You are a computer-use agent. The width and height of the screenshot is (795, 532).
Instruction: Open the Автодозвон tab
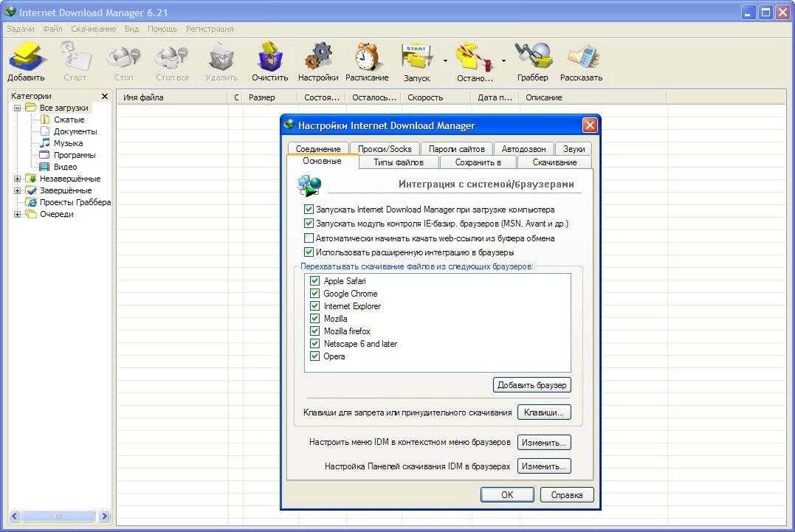[524, 148]
